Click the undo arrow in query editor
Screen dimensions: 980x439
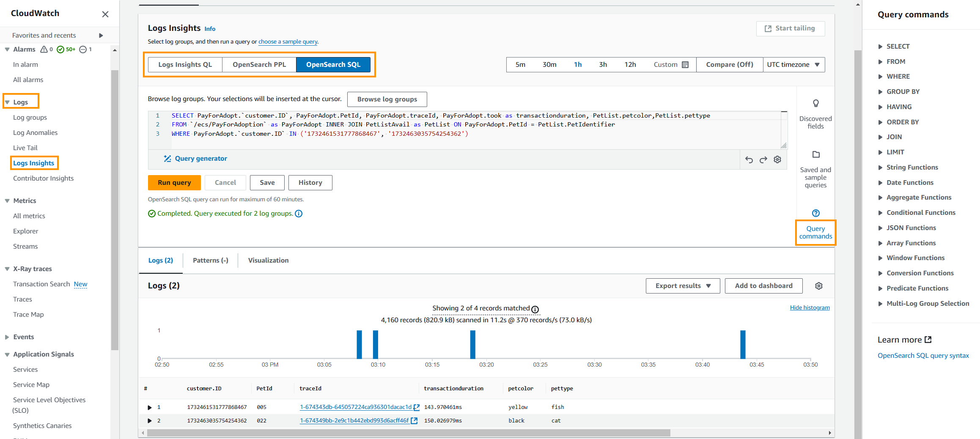[x=749, y=160]
